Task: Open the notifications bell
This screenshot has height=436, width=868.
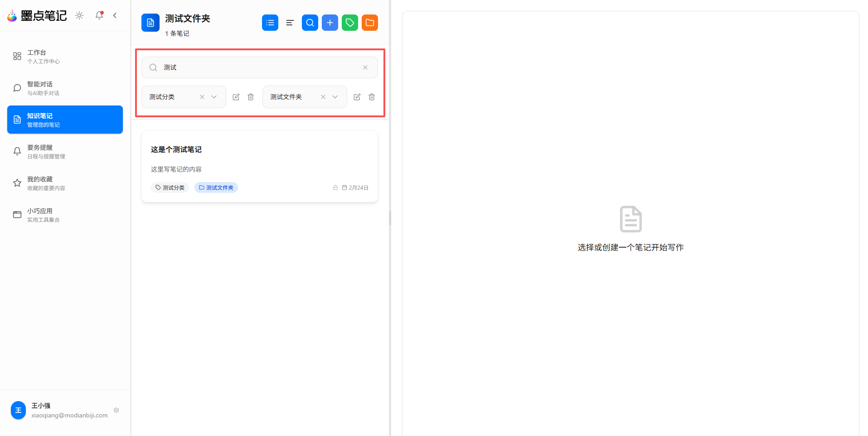Action: click(x=99, y=15)
